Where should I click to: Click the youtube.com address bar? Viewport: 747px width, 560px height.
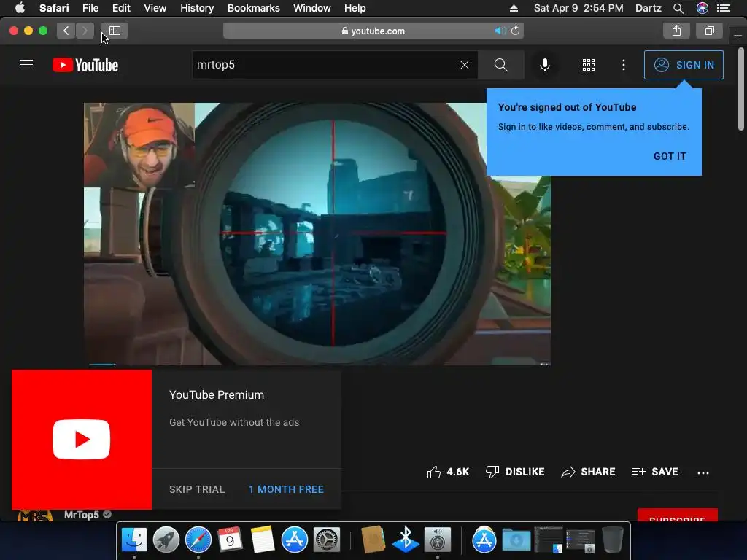(x=373, y=31)
